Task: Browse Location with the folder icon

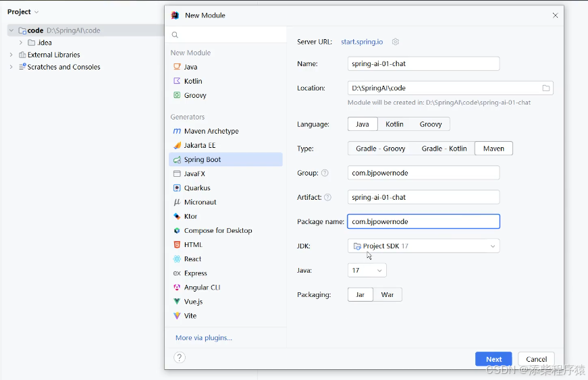Action: (x=546, y=88)
